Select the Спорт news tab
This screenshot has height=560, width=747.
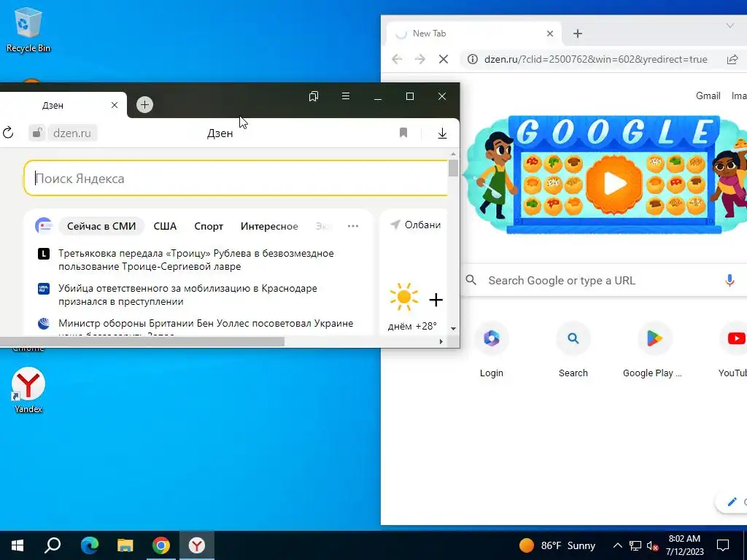coord(209,226)
